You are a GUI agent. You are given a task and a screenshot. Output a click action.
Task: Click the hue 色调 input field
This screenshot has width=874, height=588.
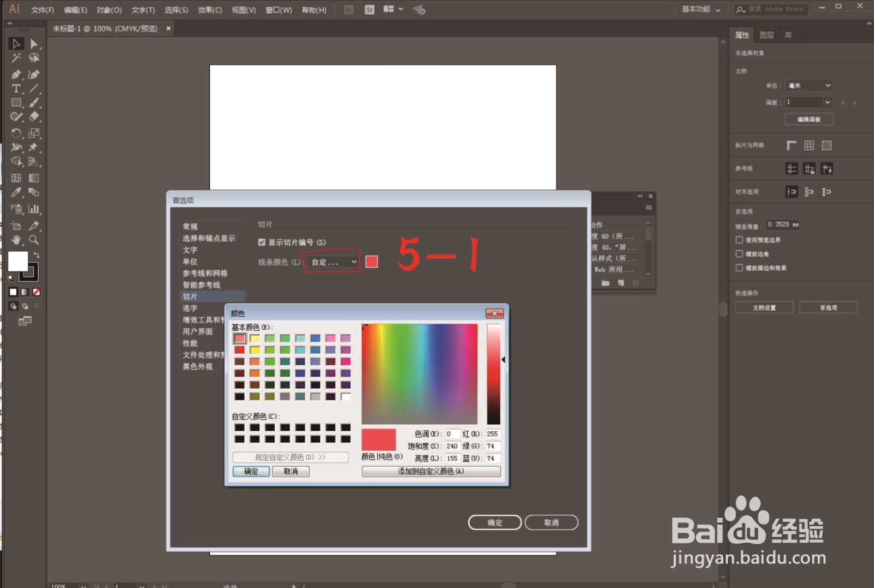coord(453,434)
